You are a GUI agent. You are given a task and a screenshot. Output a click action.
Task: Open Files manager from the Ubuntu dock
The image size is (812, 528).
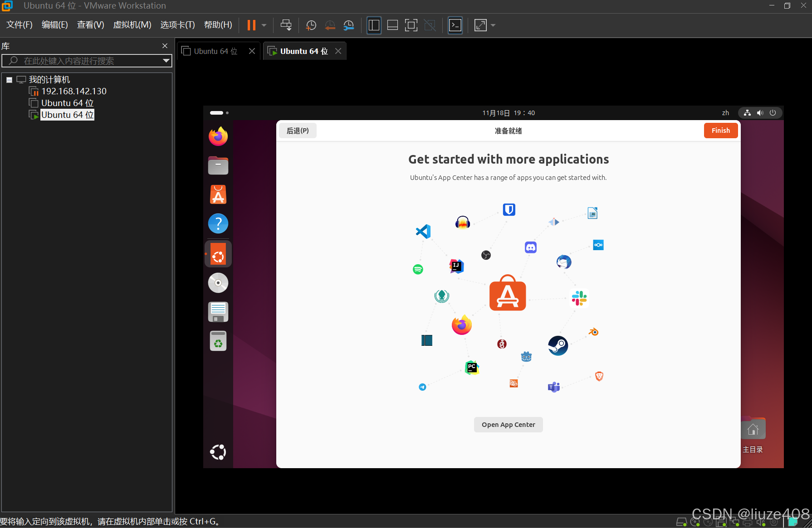pyautogui.click(x=218, y=165)
